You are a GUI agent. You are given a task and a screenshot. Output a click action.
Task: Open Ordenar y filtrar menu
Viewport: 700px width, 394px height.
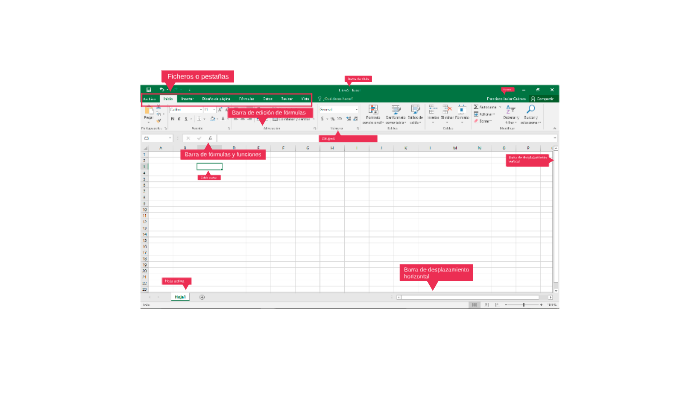pyautogui.click(x=511, y=115)
